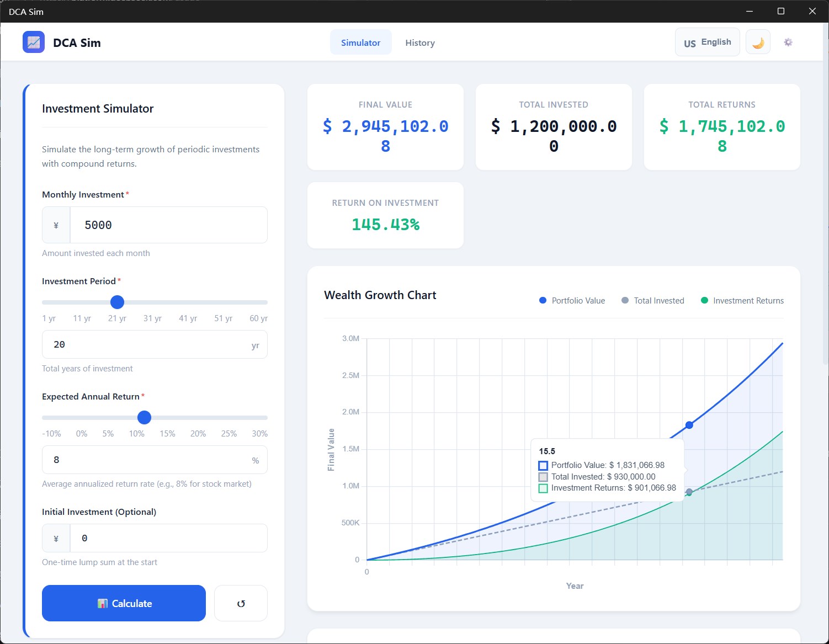The width and height of the screenshot is (829, 644).
Task: Click the Investment Period slider handle
Action: coord(117,302)
